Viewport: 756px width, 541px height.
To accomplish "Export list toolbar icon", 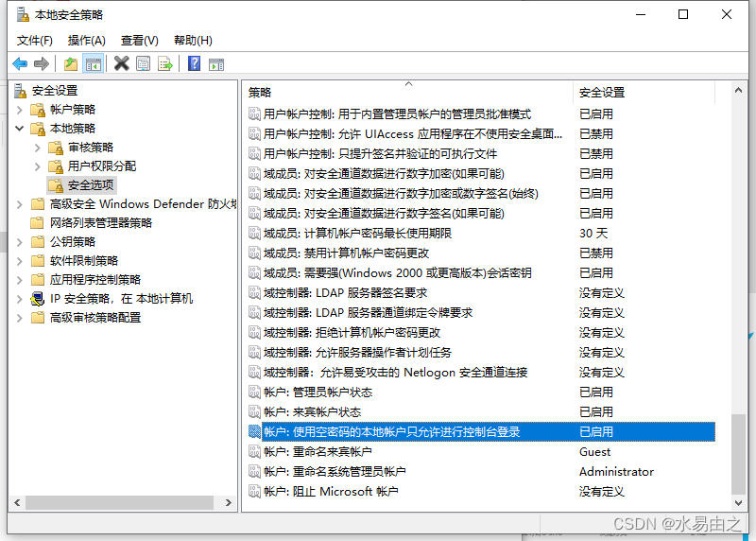I will tap(164, 63).
